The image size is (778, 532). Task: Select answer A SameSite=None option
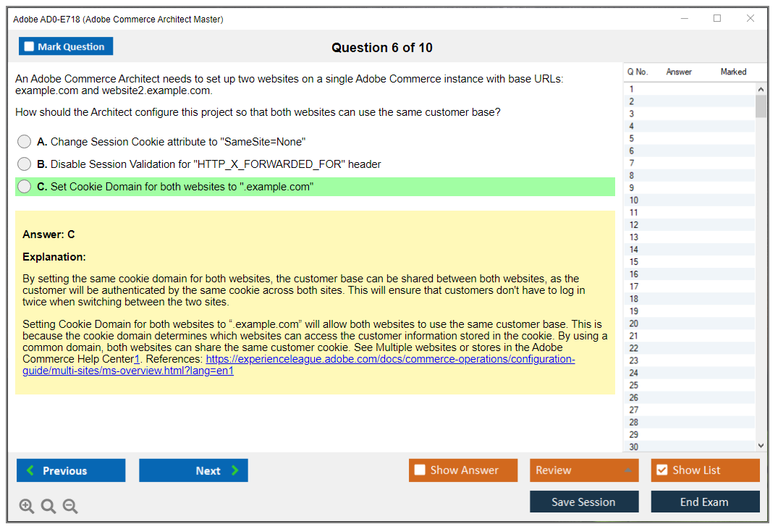[x=25, y=142]
